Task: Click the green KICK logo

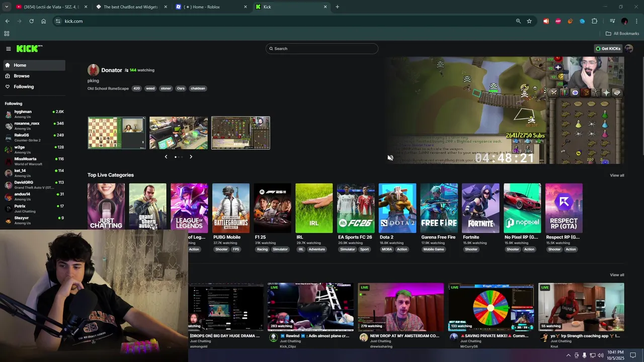Action: tap(29, 49)
